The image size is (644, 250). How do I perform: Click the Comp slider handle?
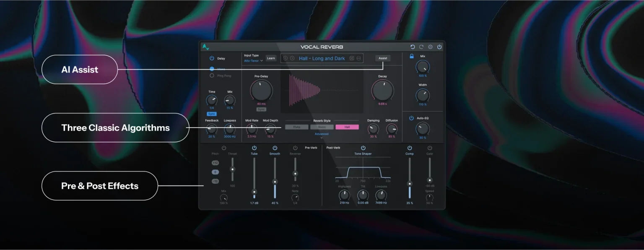click(x=410, y=183)
